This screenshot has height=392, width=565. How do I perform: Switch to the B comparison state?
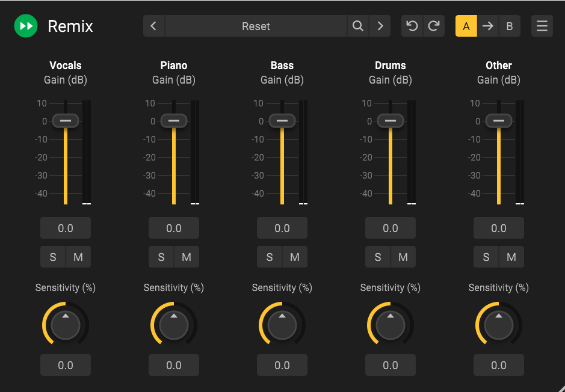(510, 26)
